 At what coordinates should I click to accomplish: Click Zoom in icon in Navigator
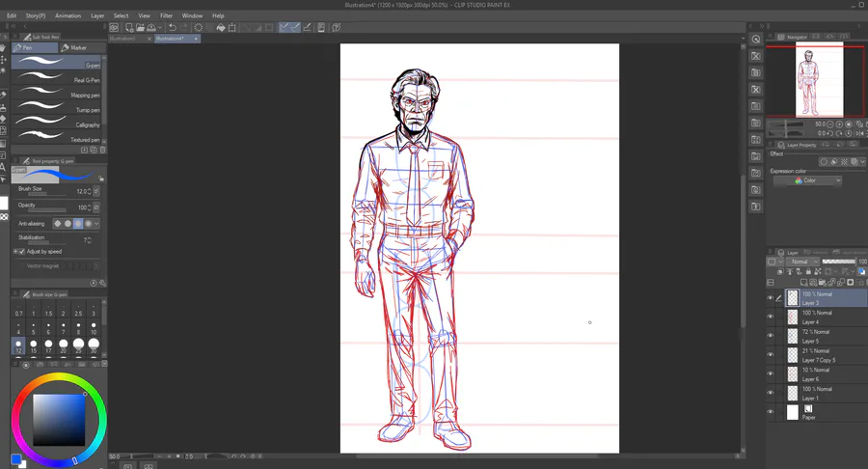pos(839,124)
